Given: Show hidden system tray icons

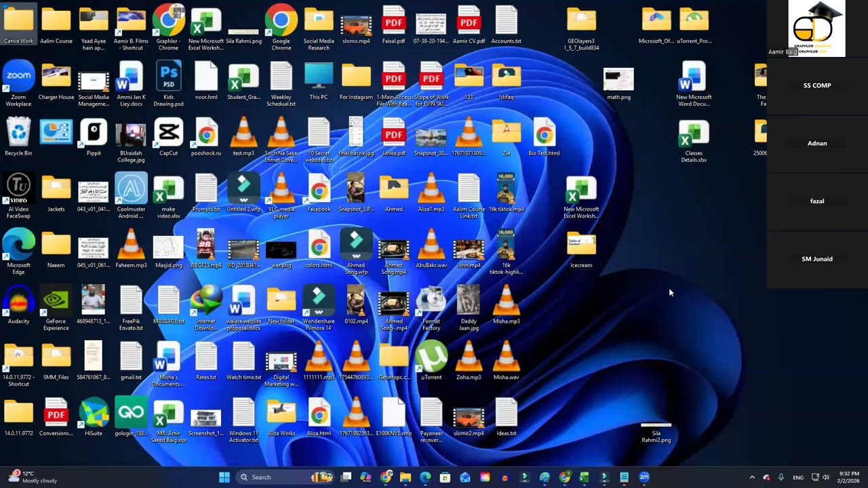Looking at the screenshot, I should click(751, 477).
